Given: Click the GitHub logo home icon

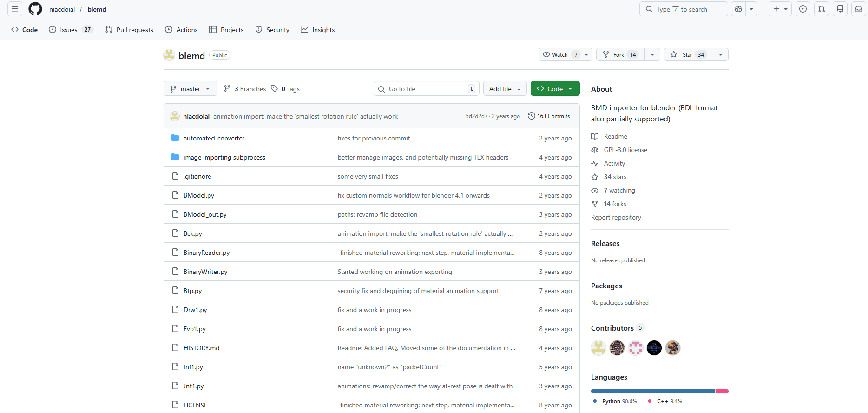Looking at the screenshot, I should pyautogui.click(x=35, y=9).
